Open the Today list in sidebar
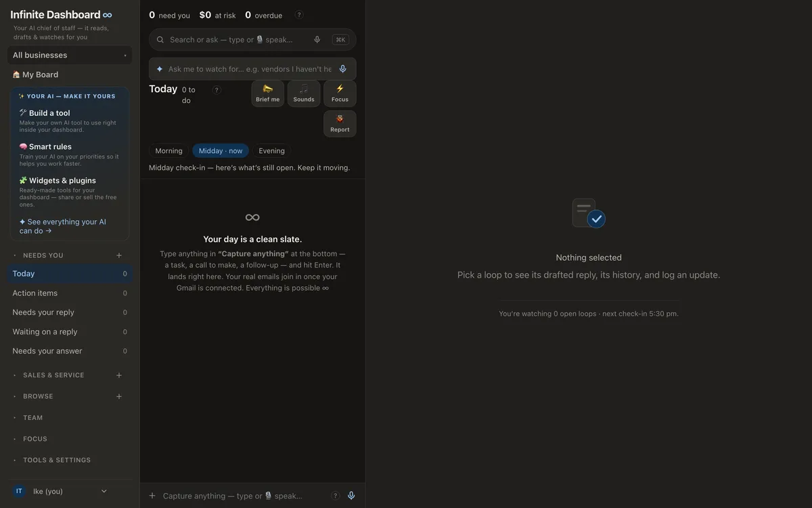 pyautogui.click(x=70, y=274)
